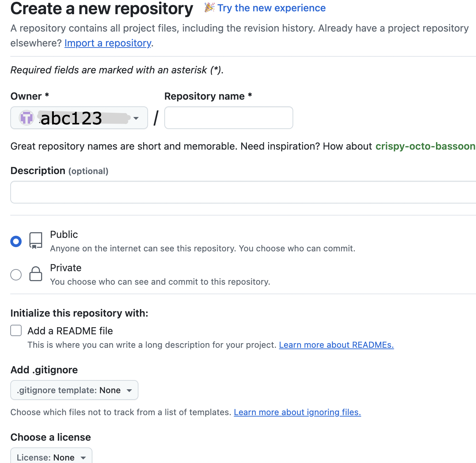Click the private repository lock icon
Viewport: 476px width, 463px height.
pyautogui.click(x=36, y=274)
